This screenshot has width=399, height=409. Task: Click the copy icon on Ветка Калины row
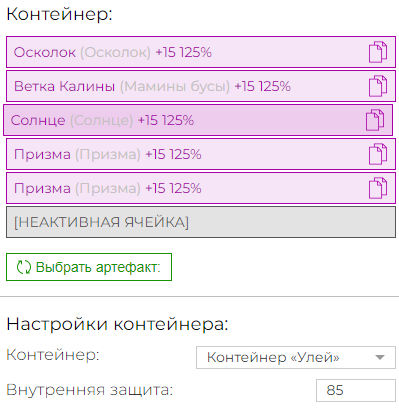click(378, 86)
